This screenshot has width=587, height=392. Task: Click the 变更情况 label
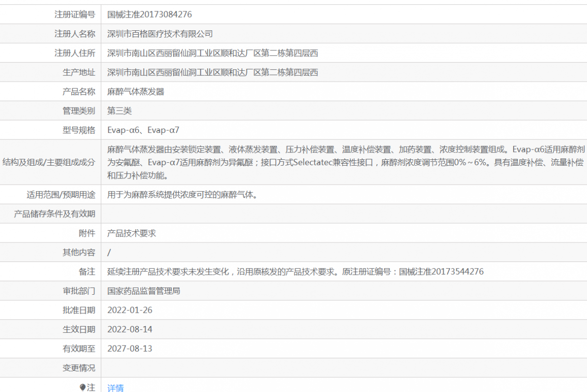point(79,368)
